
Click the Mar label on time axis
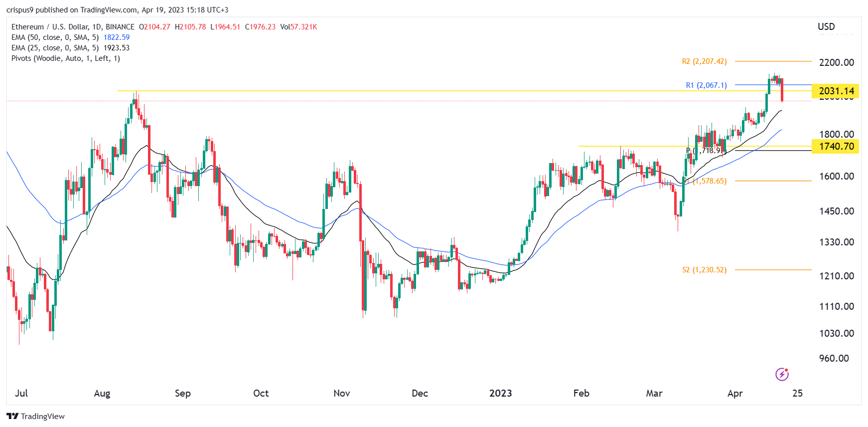pyautogui.click(x=654, y=393)
